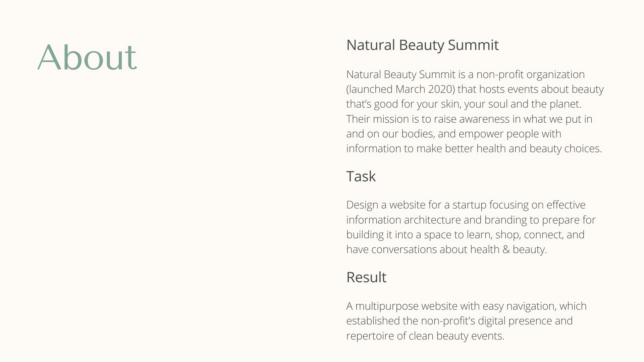Click the line "repertoire of clean beauty events."
Image resolution: width=644 pixels, height=362 pixels.
coord(425,336)
